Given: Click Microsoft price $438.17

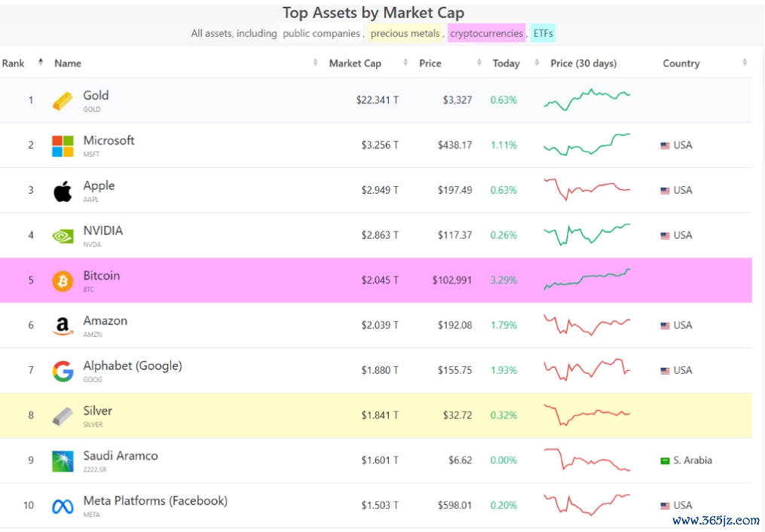Looking at the screenshot, I should click(x=454, y=145).
